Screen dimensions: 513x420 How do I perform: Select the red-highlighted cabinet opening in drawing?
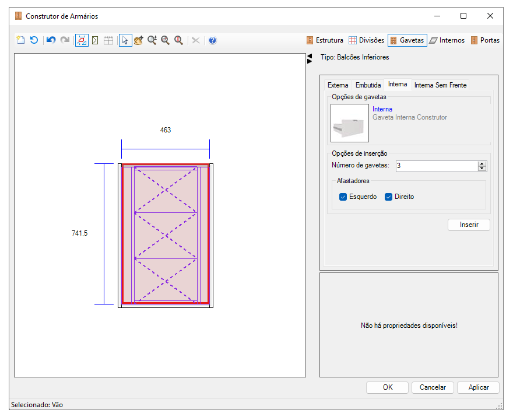click(x=166, y=234)
